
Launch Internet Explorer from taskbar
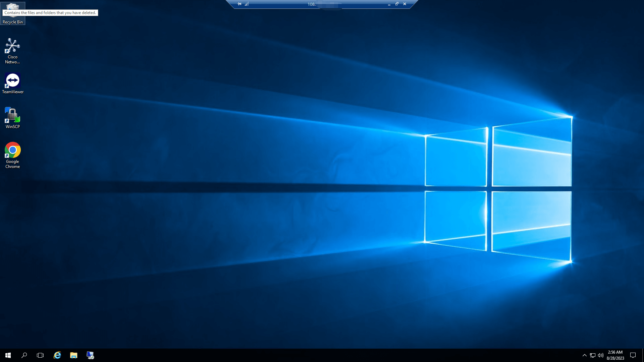[x=57, y=355]
